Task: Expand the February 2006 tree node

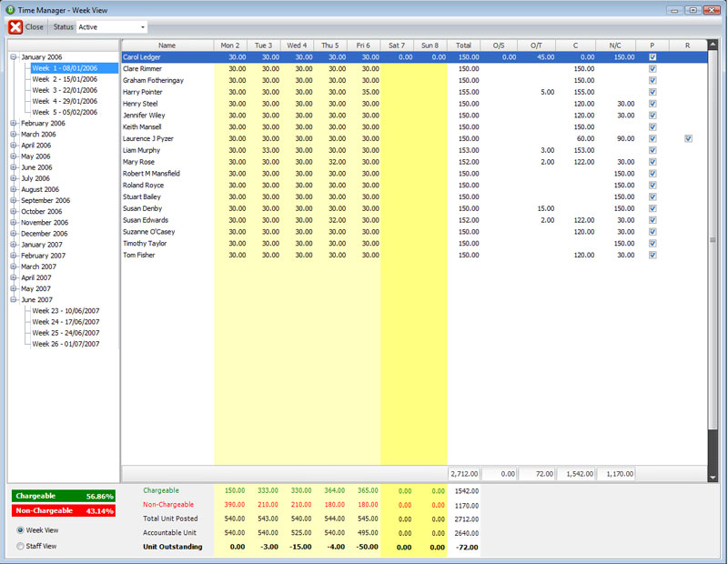Action: (x=14, y=123)
